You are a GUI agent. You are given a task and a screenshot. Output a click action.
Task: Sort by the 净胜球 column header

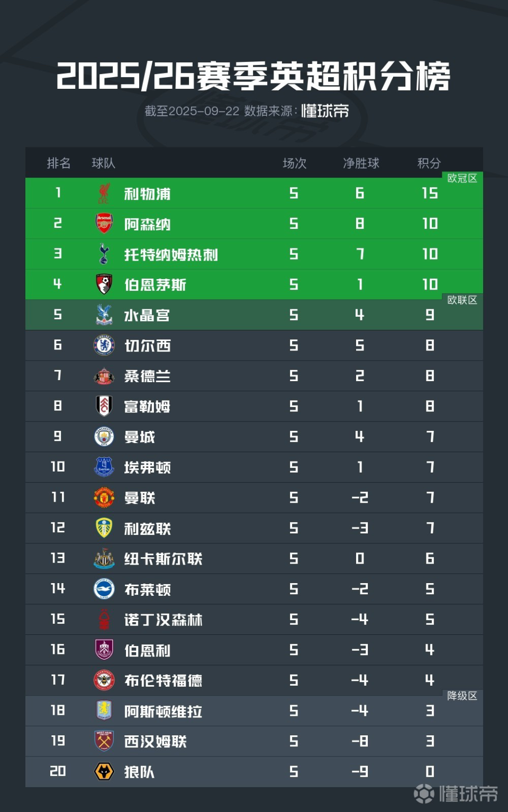[x=361, y=163]
